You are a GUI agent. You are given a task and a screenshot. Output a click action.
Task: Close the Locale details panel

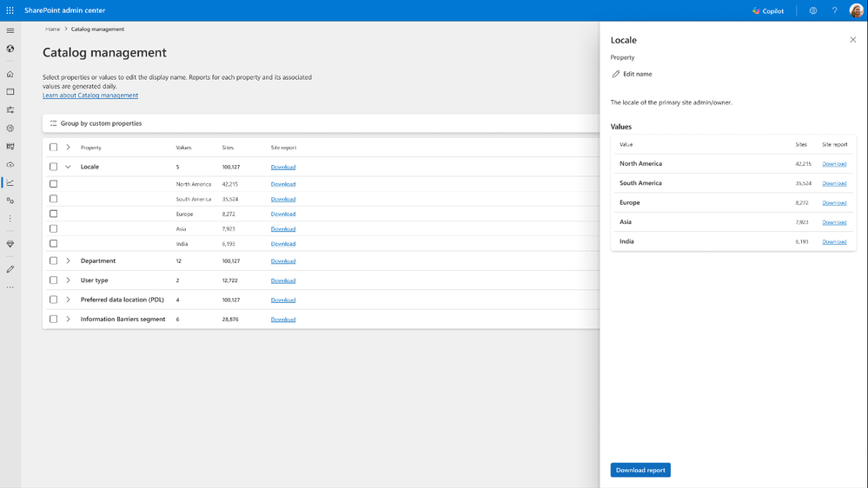point(852,40)
